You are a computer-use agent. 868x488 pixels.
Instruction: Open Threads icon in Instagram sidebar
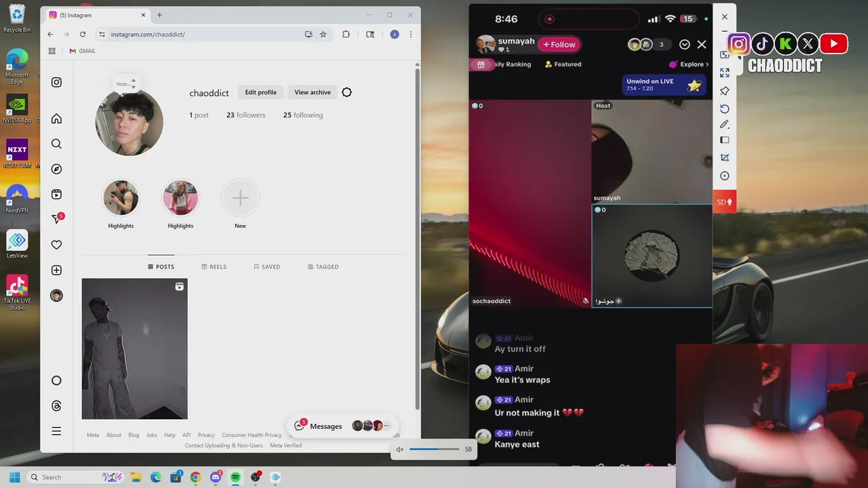pyautogui.click(x=56, y=406)
